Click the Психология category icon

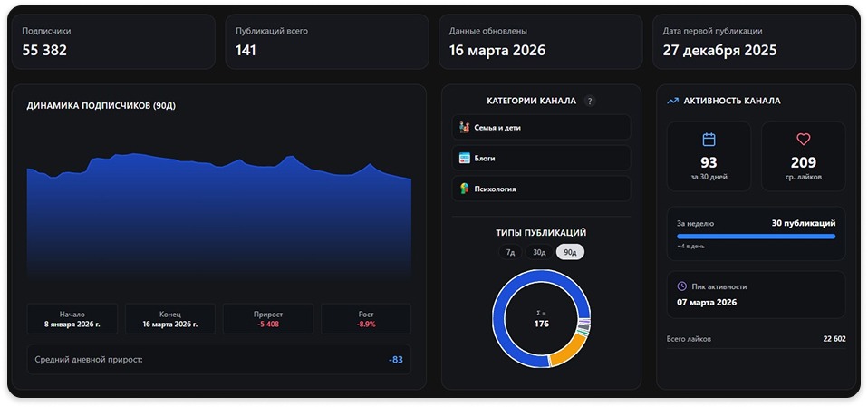coord(464,189)
